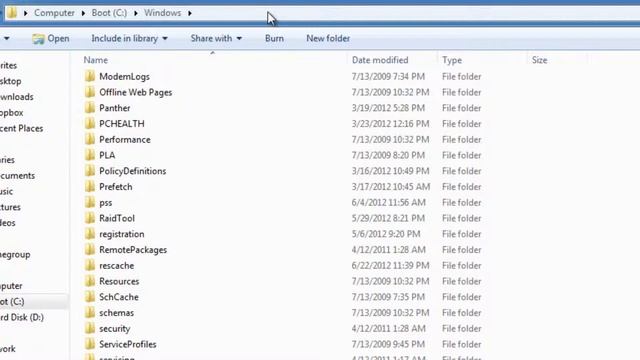This screenshot has height=360, width=640.
Task: Create a New folder
Action: click(x=328, y=38)
